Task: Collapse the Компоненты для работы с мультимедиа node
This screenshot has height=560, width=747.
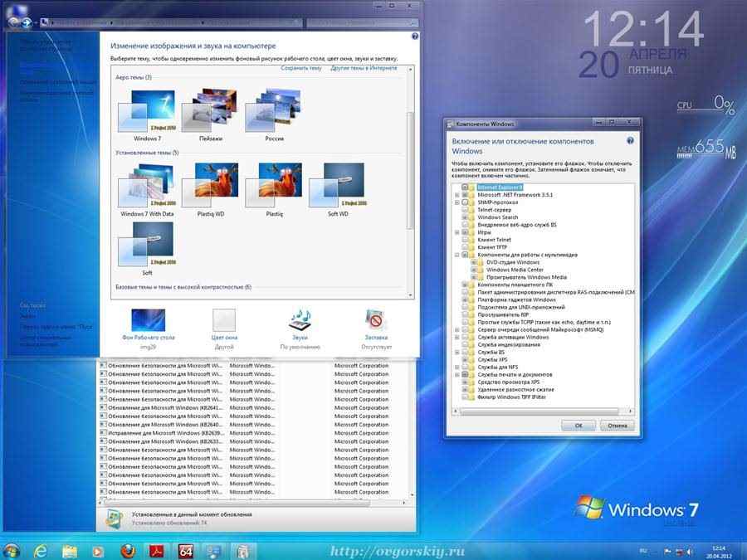Action: pyautogui.click(x=456, y=255)
